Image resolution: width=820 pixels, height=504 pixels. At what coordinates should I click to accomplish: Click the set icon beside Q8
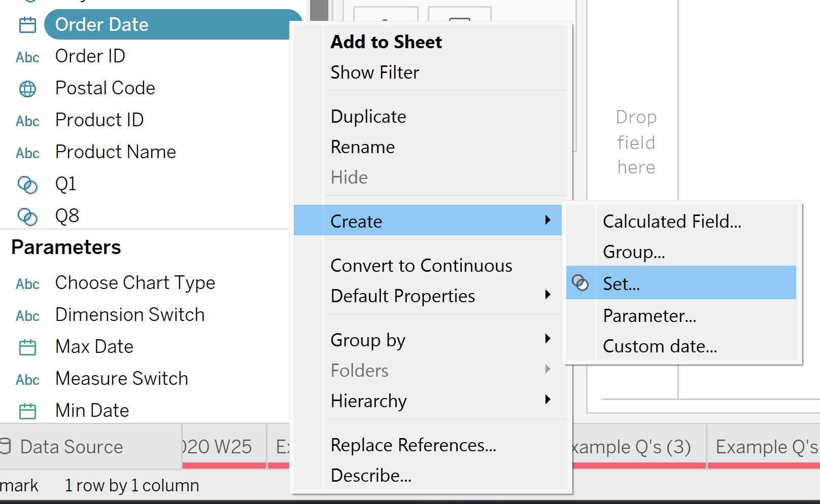click(27, 217)
